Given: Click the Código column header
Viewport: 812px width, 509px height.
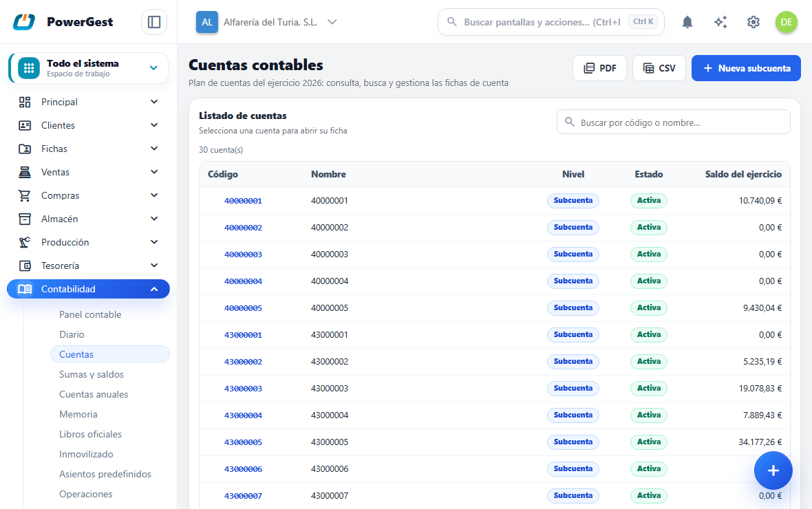Looking at the screenshot, I should coord(223,175).
